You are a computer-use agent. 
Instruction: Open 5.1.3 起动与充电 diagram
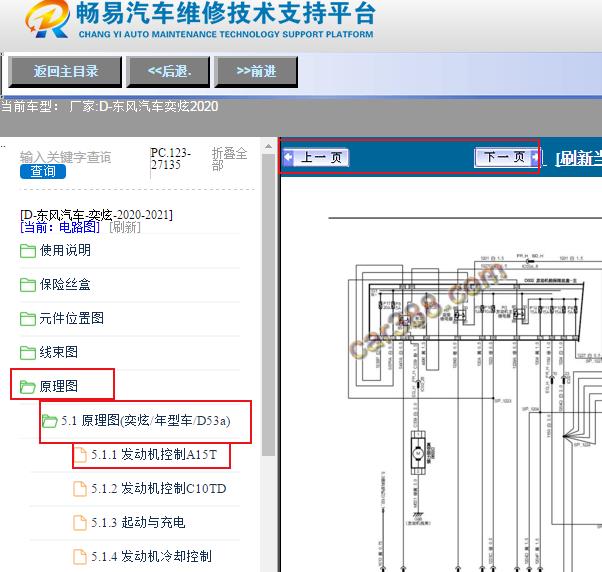point(138,522)
